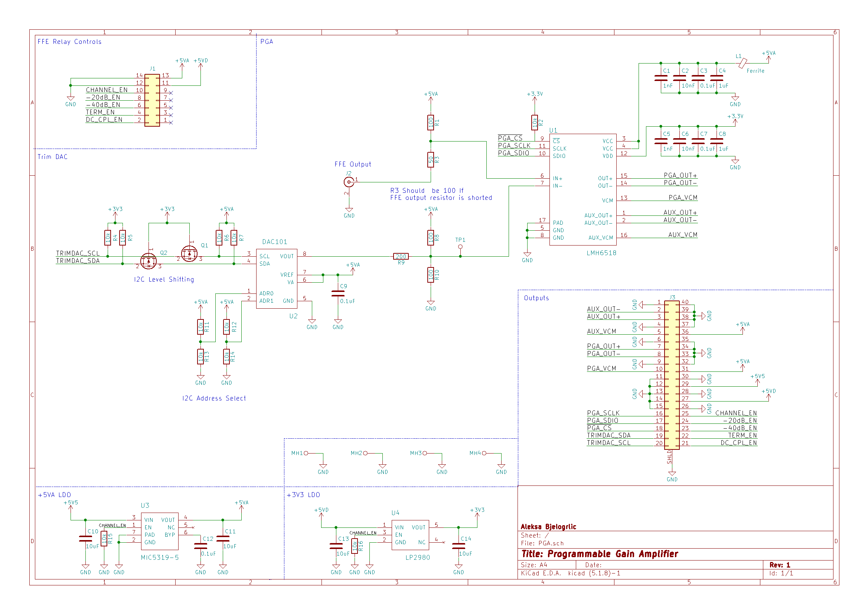Viewport: 868px width, 614px height.
Task: Select resistor R10 going to GND
Action: coord(431,275)
